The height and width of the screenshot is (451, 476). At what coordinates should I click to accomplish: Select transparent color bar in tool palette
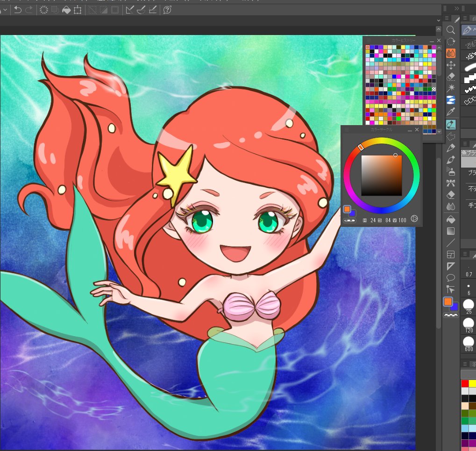coord(451,315)
